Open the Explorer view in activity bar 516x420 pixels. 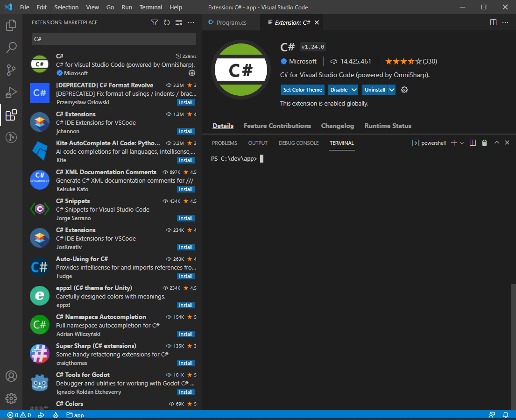point(11,25)
